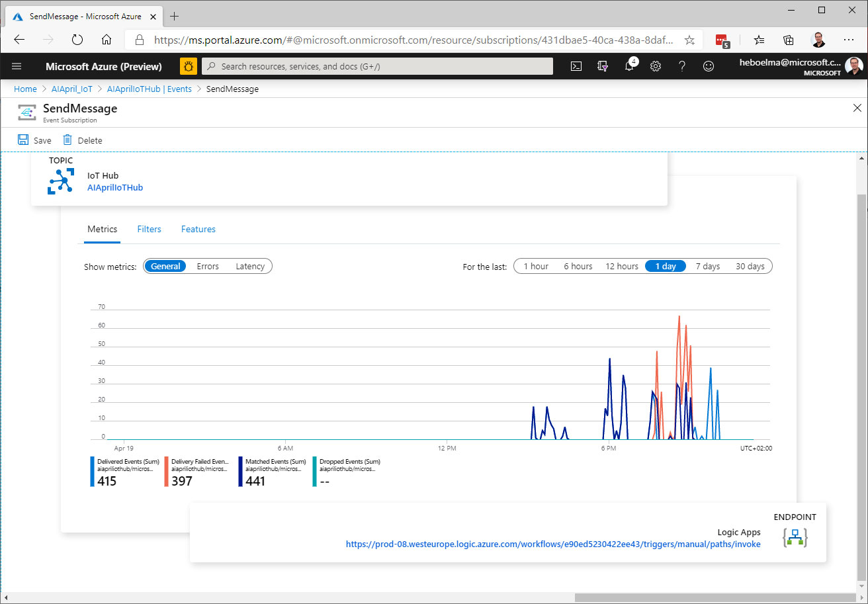Open the browser profile avatar
868x604 pixels.
pyautogui.click(x=818, y=40)
